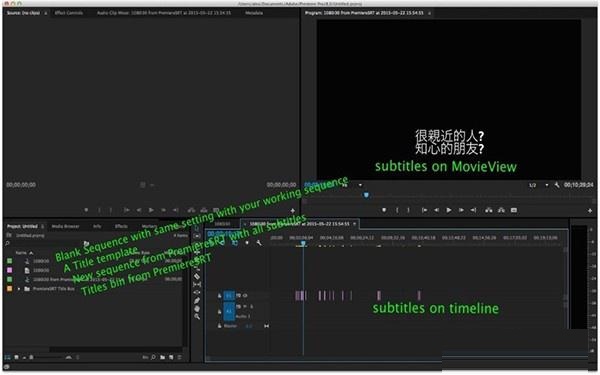Screen dimensions: 600x375
Task: Open the Project panel menu dropdown
Action: [x=42, y=227]
